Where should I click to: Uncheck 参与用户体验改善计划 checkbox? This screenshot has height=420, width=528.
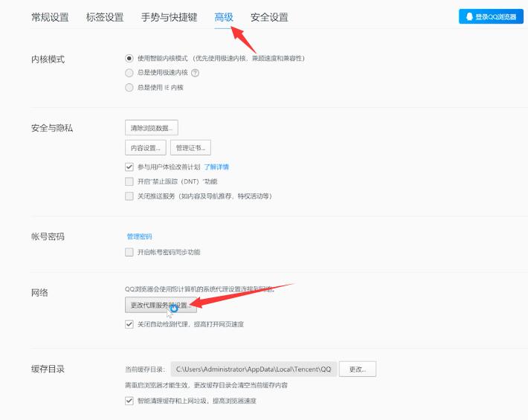click(129, 167)
